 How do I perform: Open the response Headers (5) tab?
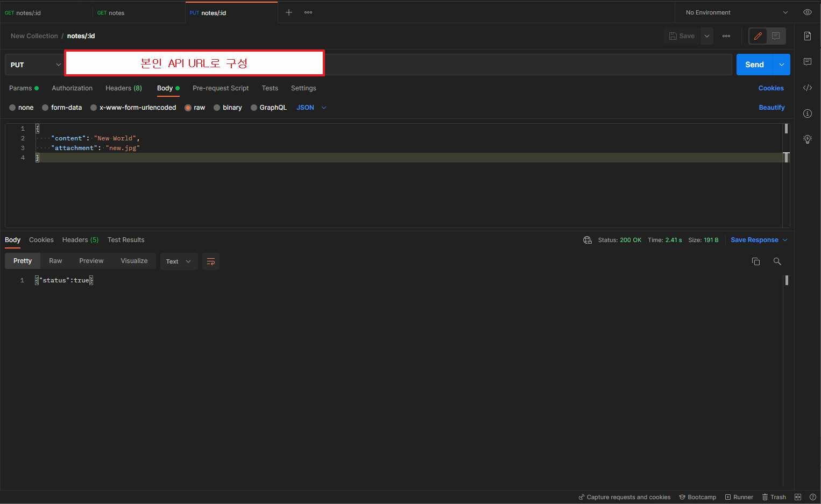pyautogui.click(x=80, y=240)
